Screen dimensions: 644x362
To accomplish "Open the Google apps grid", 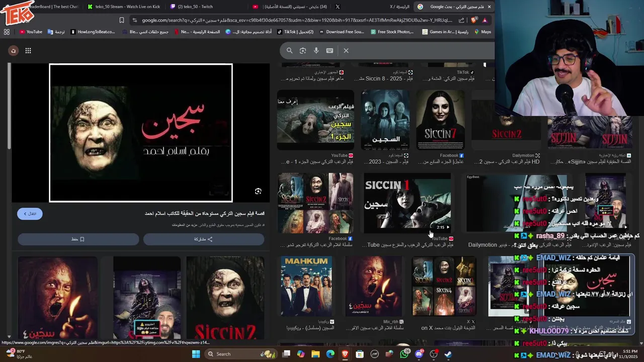I will coord(28,50).
